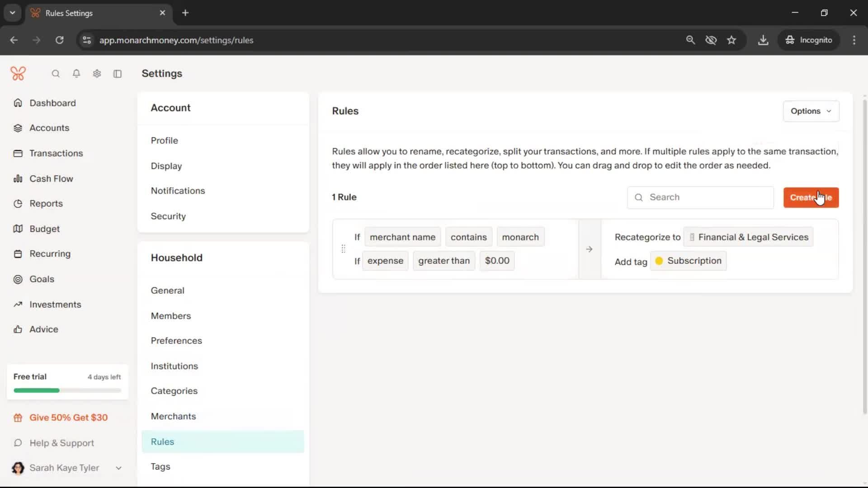Toggle third-party cookie blocking eye icon
Screen dimensions: 868x488
[x=711, y=40]
